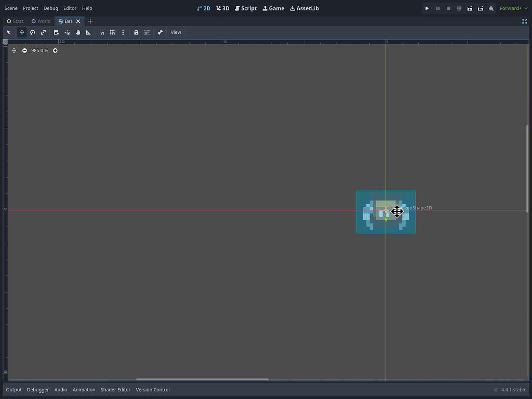Click the vertical canvas scrollbar
The width and height of the screenshot is (532, 399).
[x=527, y=169]
